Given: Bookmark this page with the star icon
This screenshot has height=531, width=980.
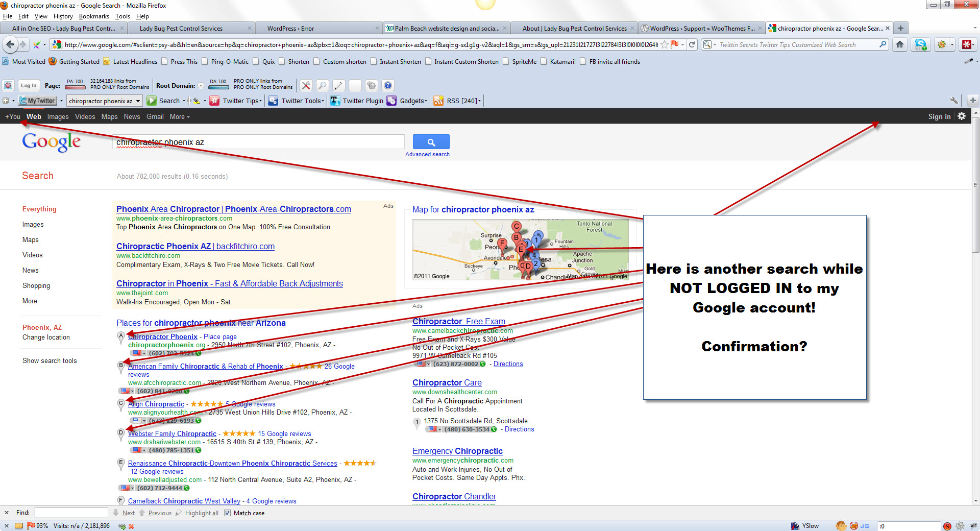Looking at the screenshot, I should (x=665, y=44).
